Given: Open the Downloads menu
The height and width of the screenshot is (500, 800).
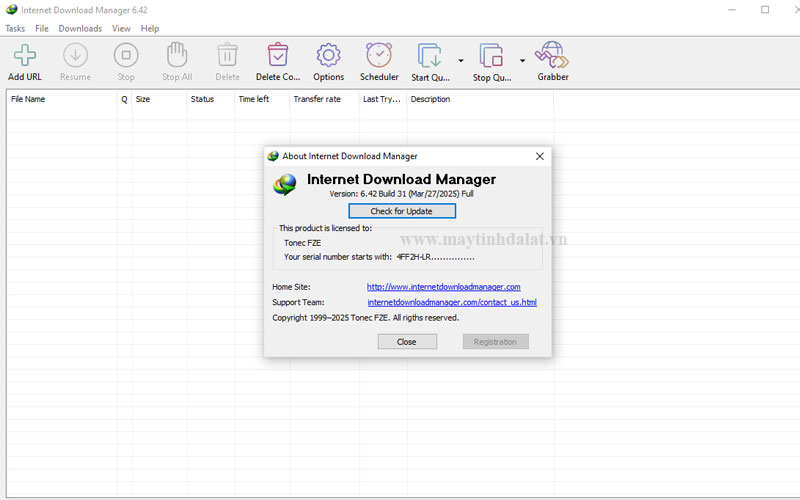Looking at the screenshot, I should coord(80,29).
